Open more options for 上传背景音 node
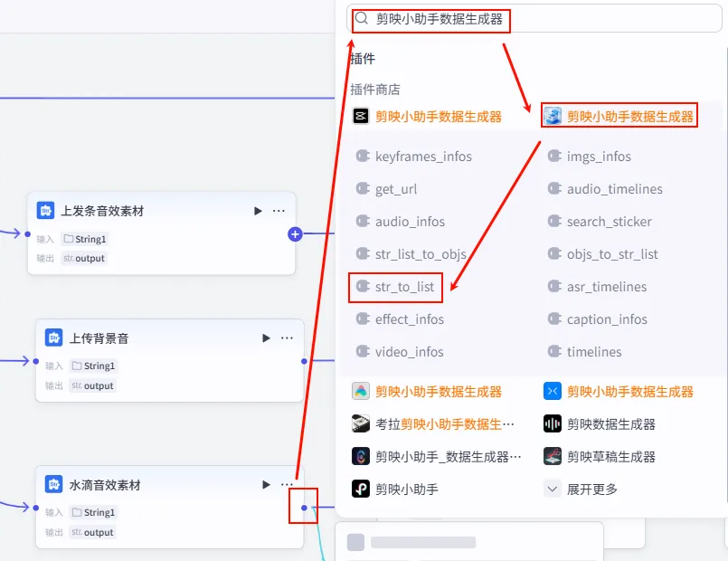 287,338
